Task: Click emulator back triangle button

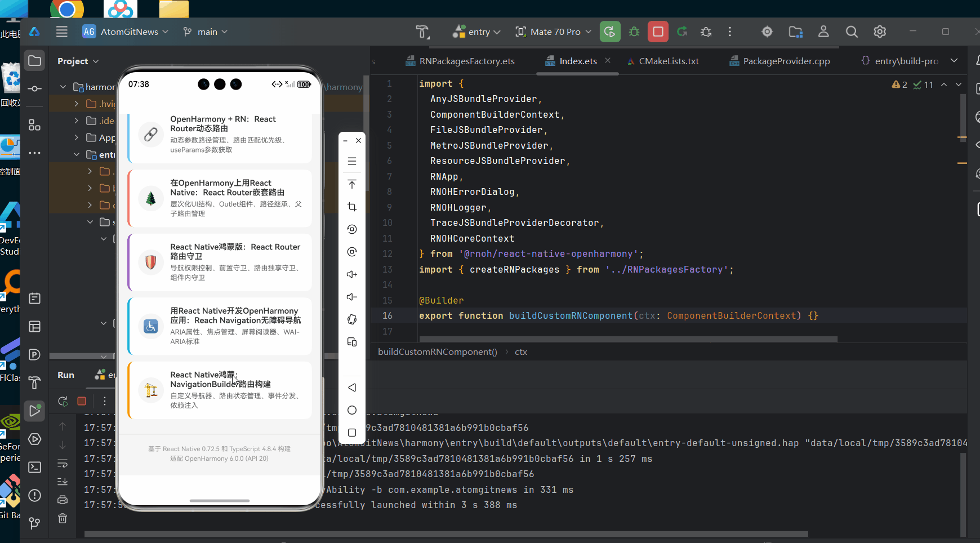Action: click(x=352, y=388)
